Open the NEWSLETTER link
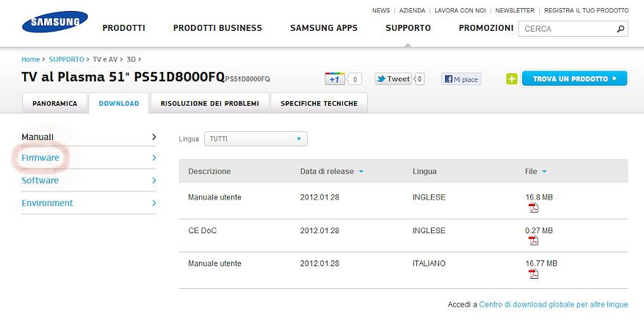The height and width of the screenshot is (333, 644). coord(515,10)
